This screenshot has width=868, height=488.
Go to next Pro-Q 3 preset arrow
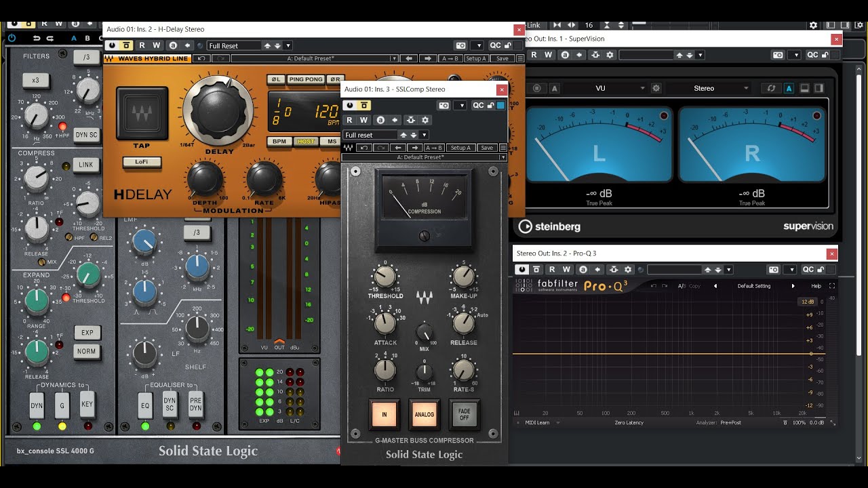(793, 286)
